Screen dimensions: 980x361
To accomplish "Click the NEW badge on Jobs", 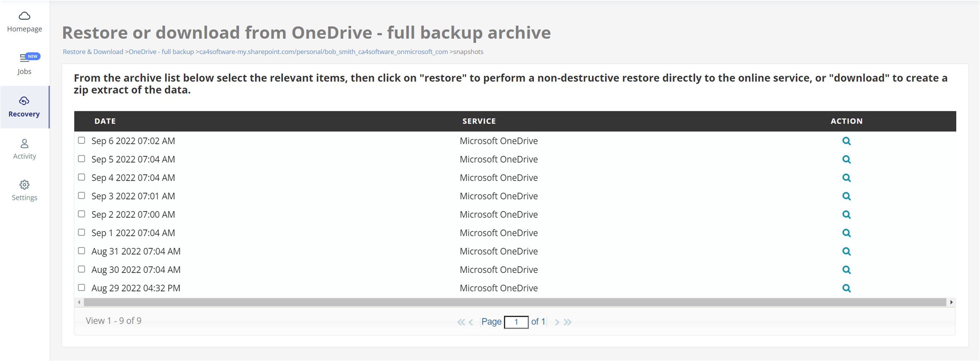I will click(x=33, y=56).
